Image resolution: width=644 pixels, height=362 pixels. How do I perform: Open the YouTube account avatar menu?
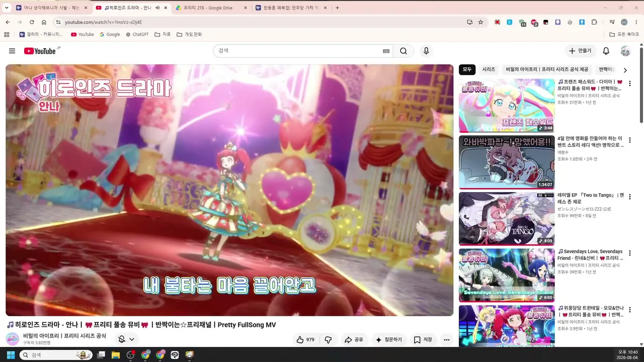click(625, 51)
